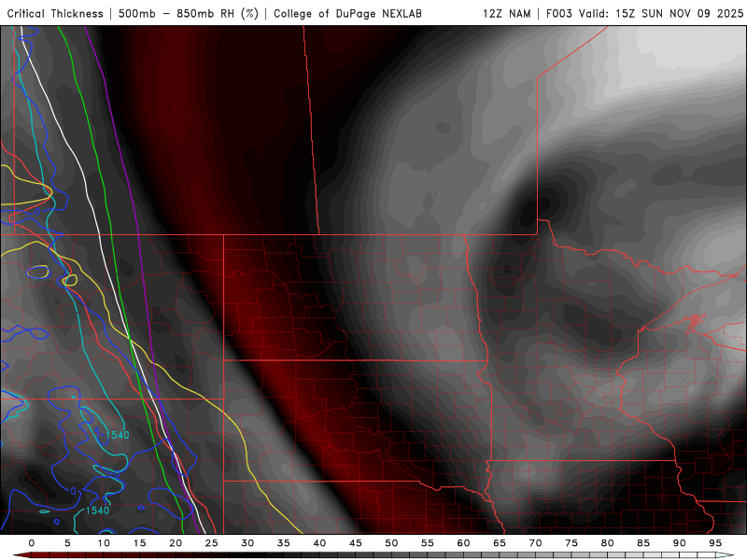Click the "College of DuPage NEXLAB" credit text
747x560 pixels.
(347, 14)
